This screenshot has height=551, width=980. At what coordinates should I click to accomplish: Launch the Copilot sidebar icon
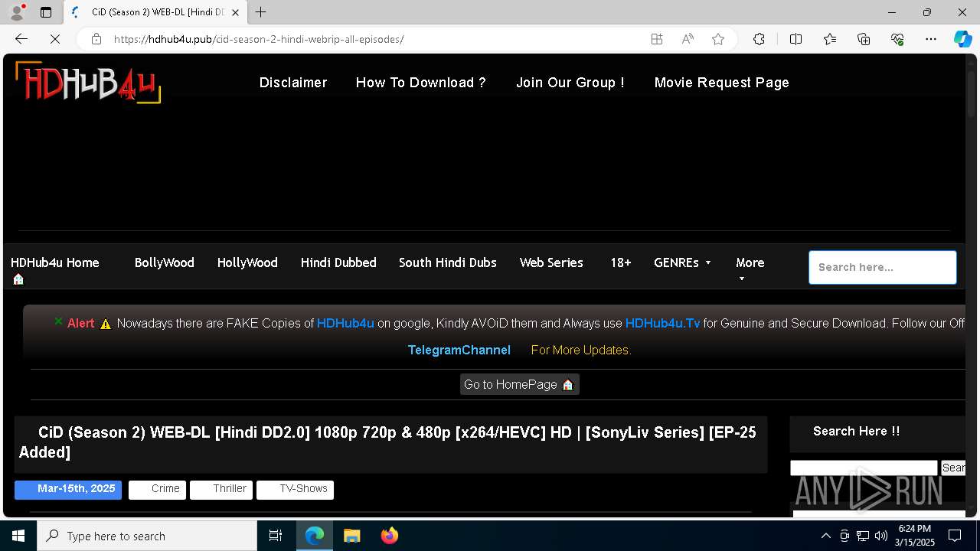coord(963,39)
